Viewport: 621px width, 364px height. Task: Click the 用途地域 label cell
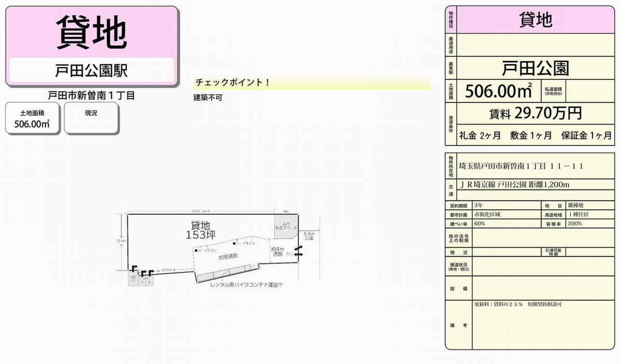coord(554,215)
